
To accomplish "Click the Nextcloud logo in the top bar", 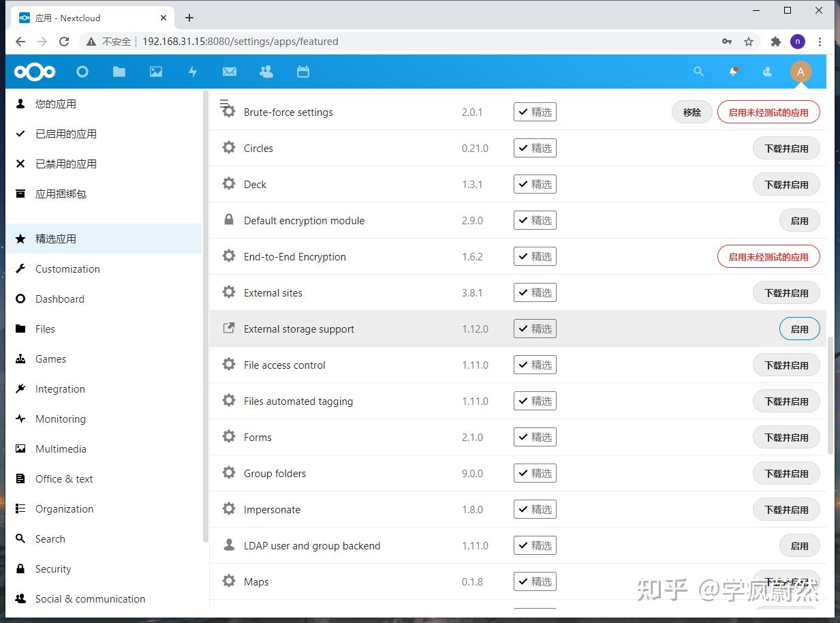I will click(34, 72).
